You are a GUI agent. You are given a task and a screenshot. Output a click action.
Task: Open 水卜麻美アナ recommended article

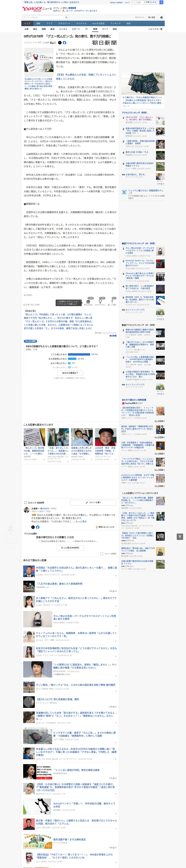click(76, 599)
